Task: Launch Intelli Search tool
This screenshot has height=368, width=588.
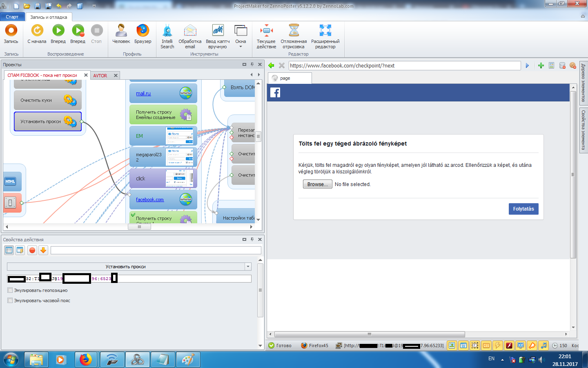Action: pos(167,36)
